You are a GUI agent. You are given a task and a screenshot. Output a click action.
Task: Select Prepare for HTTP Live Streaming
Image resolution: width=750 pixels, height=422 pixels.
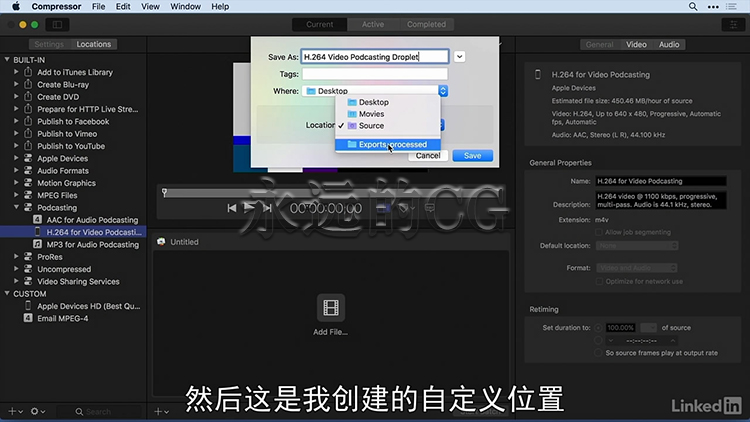88,109
